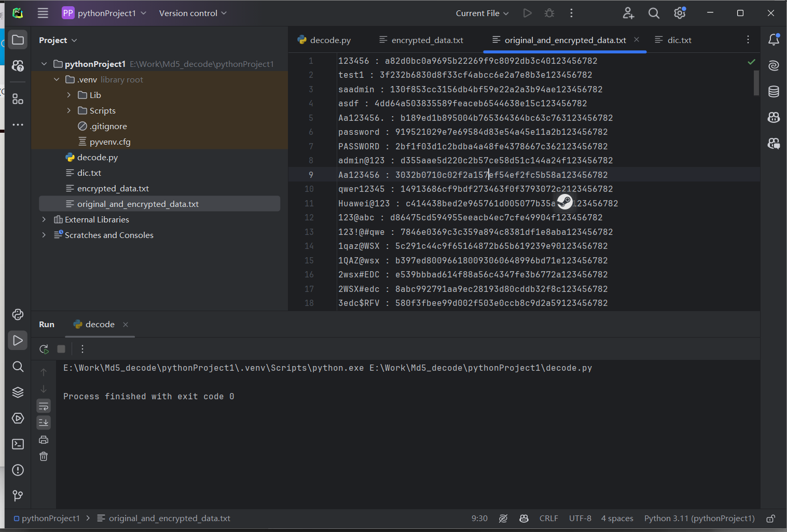
Task: Open the Structure tool window icon
Action: tap(18, 99)
